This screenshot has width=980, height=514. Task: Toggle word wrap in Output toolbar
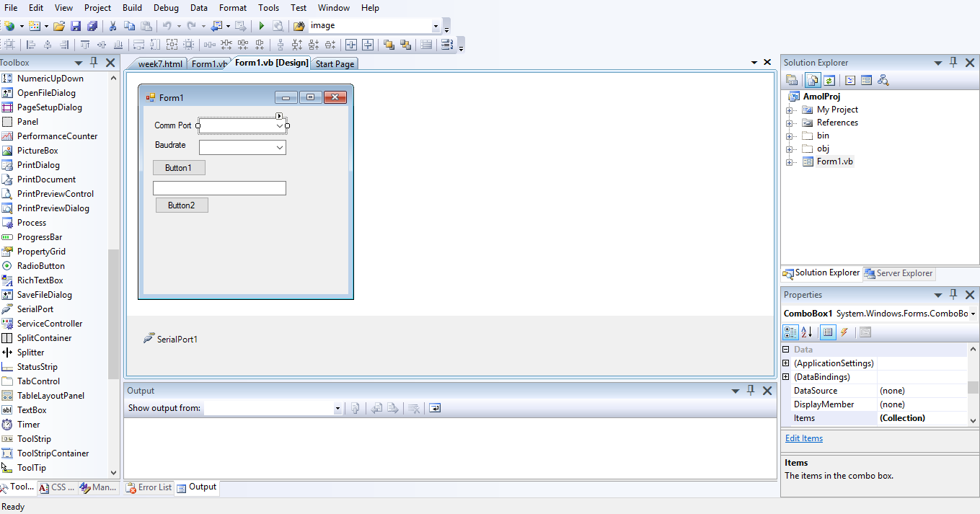435,408
